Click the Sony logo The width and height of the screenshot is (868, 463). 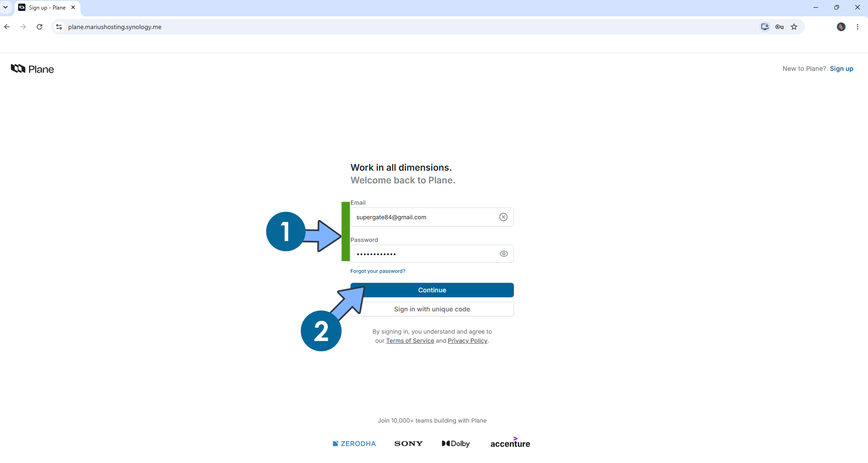409,443
